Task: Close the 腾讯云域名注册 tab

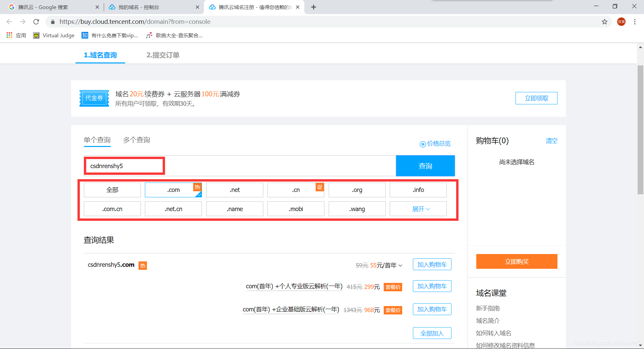Action: point(298,7)
